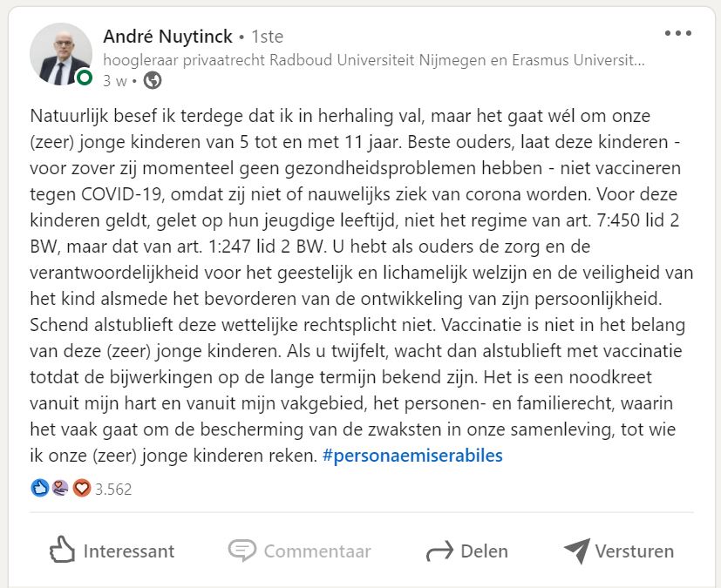Click the red heart reaction icon

click(x=81, y=488)
